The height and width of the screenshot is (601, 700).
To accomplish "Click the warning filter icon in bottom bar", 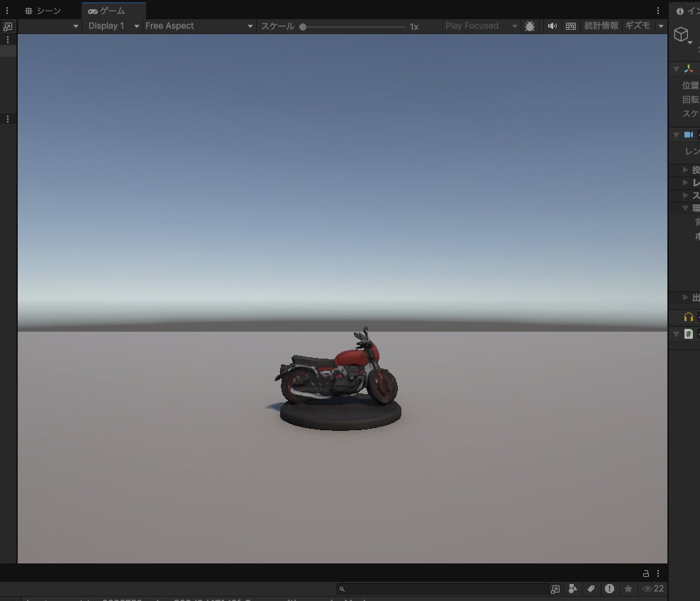I will (609, 588).
